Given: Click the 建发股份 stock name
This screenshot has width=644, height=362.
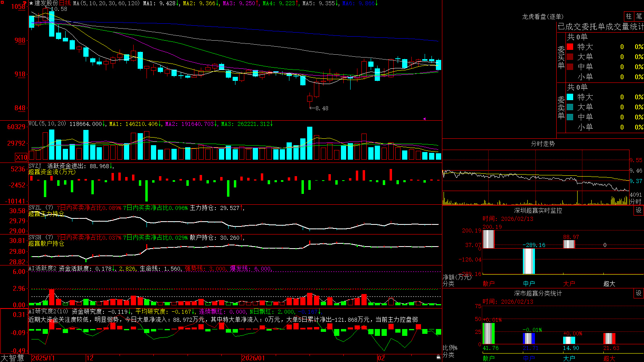Looking at the screenshot, I should [x=46, y=3].
